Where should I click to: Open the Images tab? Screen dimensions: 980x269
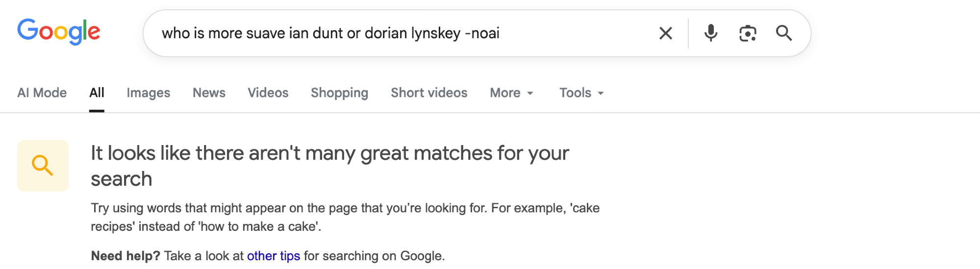(x=148, y=93)
